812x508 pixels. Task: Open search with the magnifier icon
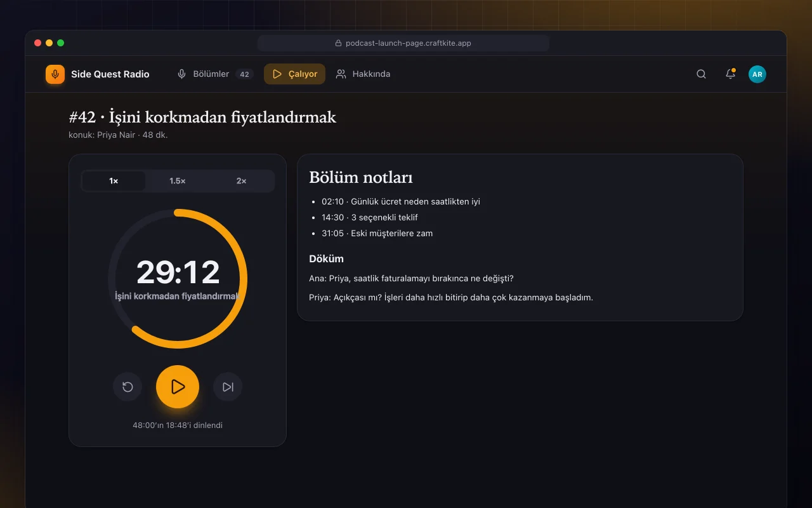[x=701, y=74]
